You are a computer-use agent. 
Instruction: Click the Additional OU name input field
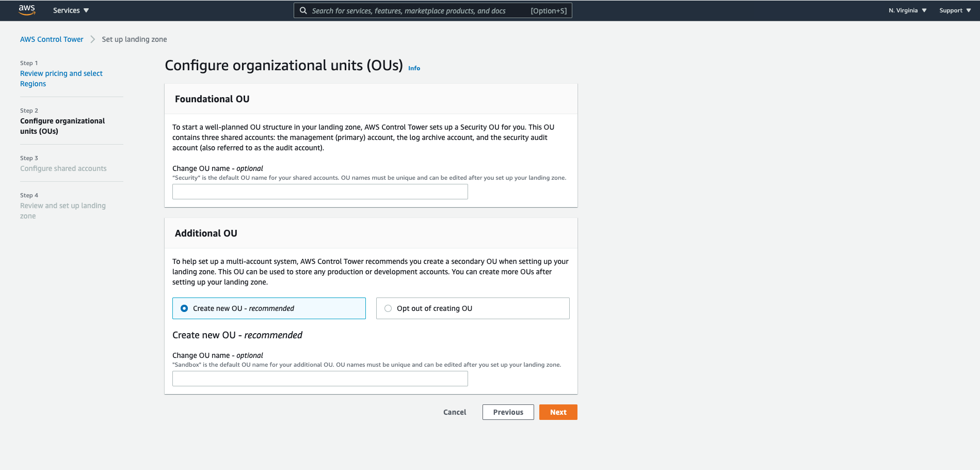[320, 379]
